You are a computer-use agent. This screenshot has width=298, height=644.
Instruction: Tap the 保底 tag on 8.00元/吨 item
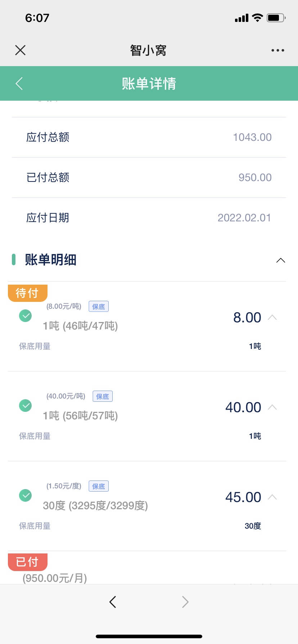pyautogui.click(x=99, y=307)
